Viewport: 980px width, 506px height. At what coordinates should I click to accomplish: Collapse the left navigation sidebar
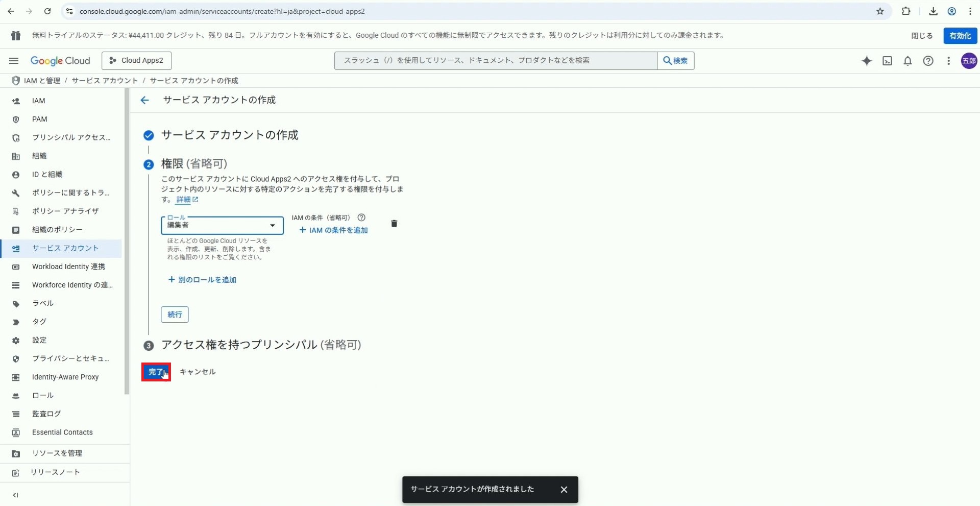tap(15, 495)
